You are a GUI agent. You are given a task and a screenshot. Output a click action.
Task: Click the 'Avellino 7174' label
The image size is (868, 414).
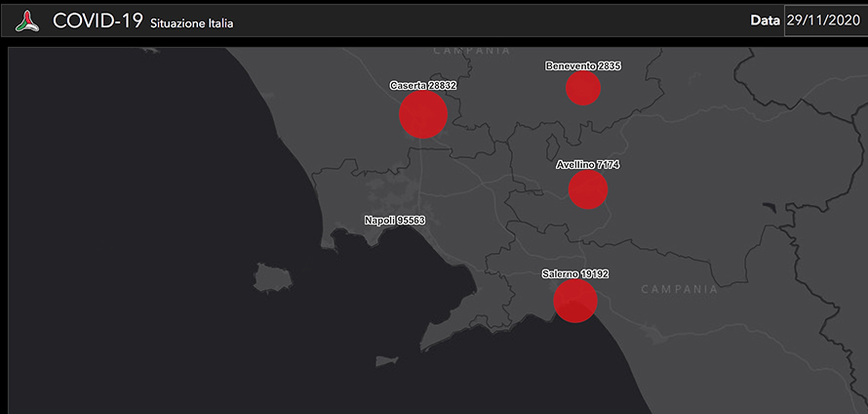[588, 165]
